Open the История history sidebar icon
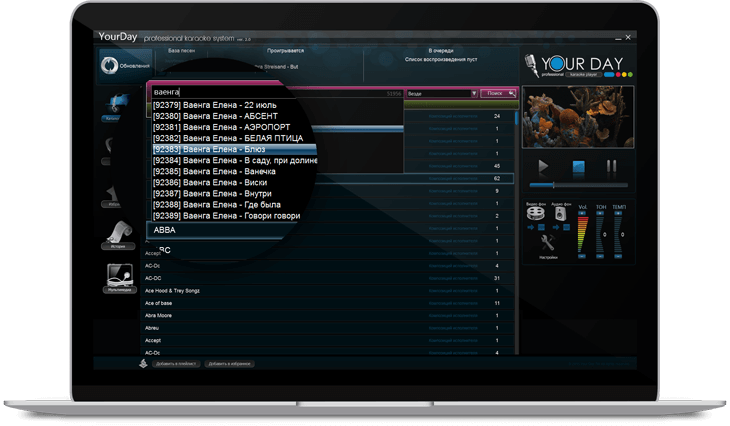Screen dimensions: 730x426 point(118,236)
